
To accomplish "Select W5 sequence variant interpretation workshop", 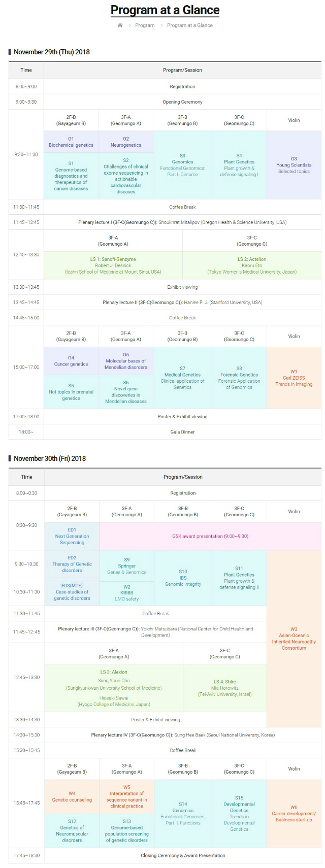I will coord(127,796).
